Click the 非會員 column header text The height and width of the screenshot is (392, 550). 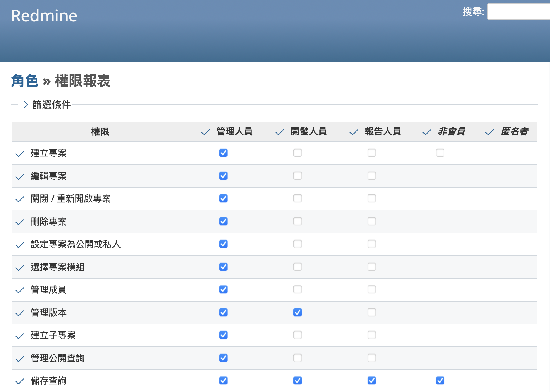click(451, 131)
